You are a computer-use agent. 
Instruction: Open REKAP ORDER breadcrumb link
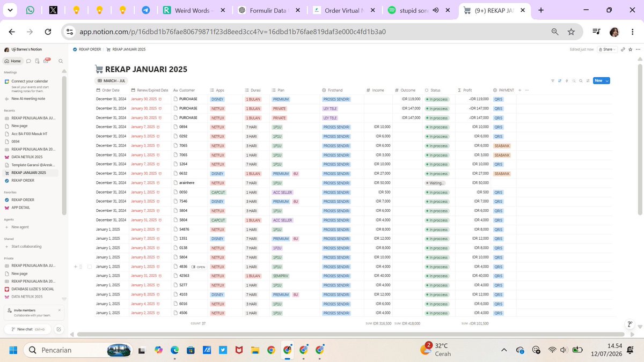tap(87, 49)
